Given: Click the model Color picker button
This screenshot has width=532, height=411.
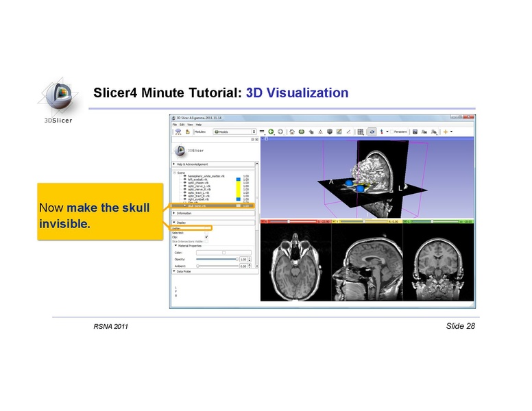Looking at the screenshot, I should (x=223, y=253).
